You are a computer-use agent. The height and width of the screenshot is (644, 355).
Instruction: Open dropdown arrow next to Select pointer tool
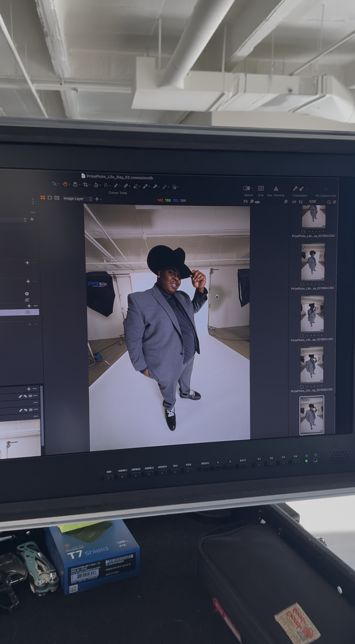click(x=59, y=184)
